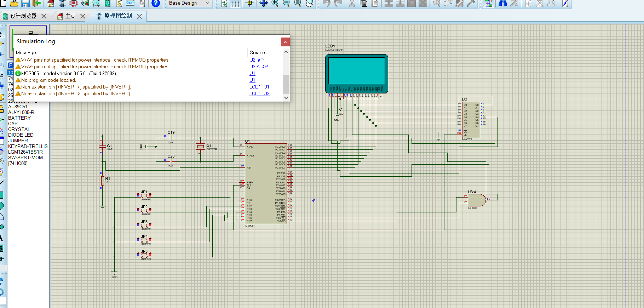Open Search and Tag binoculars icon
The width and height of the screenshot is (644, 308).
(503, 4)
